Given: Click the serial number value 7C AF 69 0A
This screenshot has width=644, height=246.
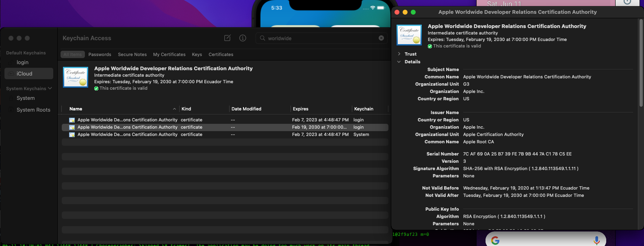Looking at the screenshot, I should tap(517, 154).
